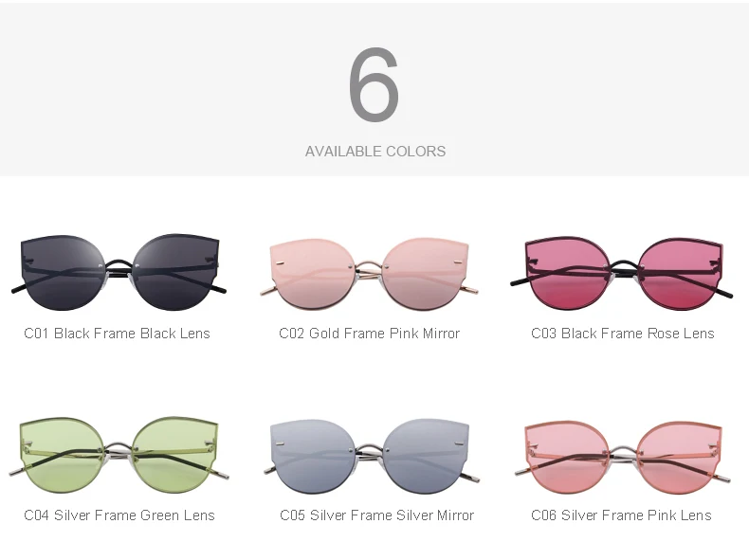Click the 'C02 Gold Frame Pink Mirror' label

click(369, 334)
